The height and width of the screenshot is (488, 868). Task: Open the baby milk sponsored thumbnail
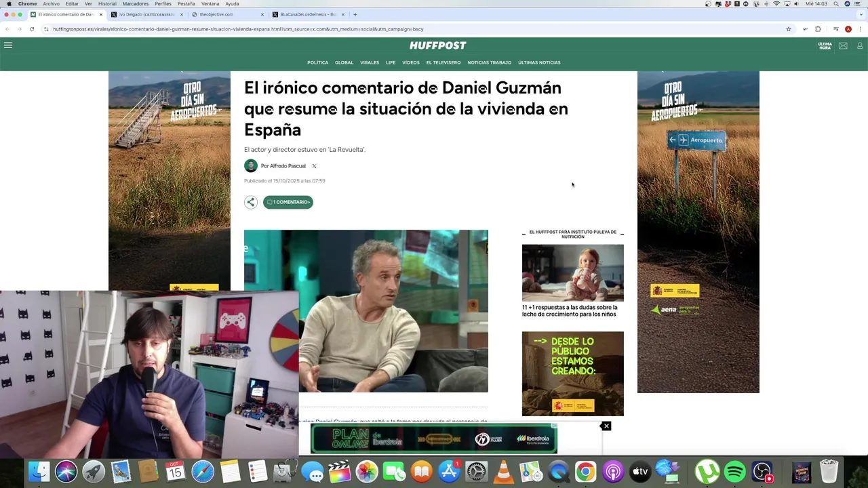(x=573, y=272)
